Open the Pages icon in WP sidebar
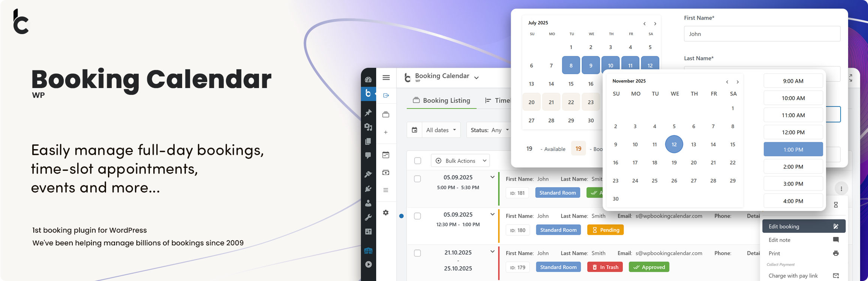The image size is (868, 281). 368,141
